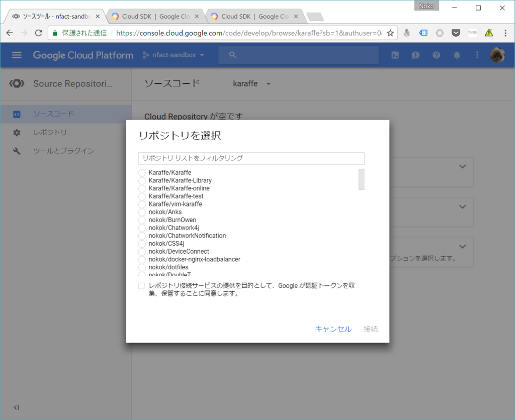Expand the second collapsed panel chevron
Image resolution: width=515 pixels, height=420 pixels.
pos(463,206)
